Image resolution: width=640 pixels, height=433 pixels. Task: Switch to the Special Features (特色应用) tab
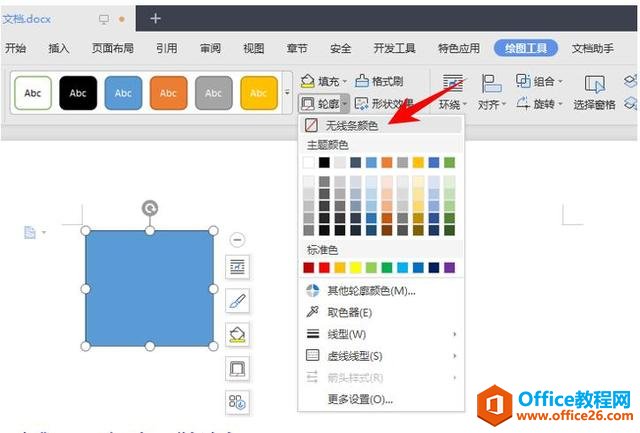pyautogui.click(x=459, y=48)
